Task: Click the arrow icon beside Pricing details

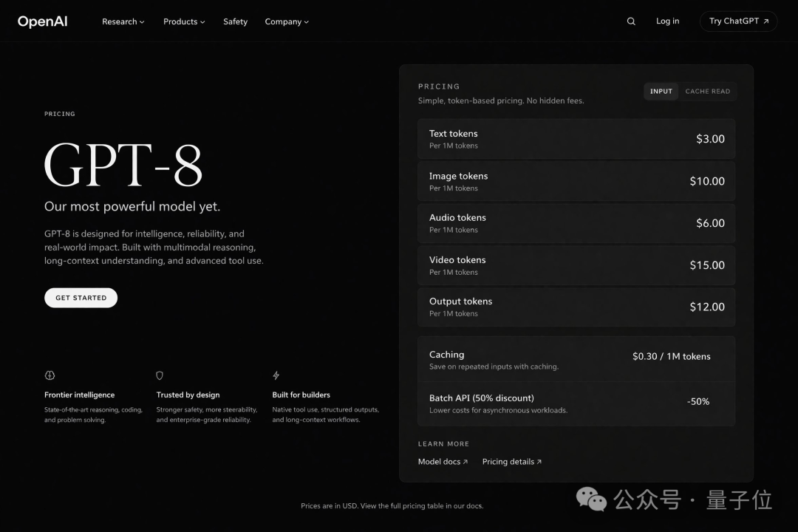Action: pos(539,462)
